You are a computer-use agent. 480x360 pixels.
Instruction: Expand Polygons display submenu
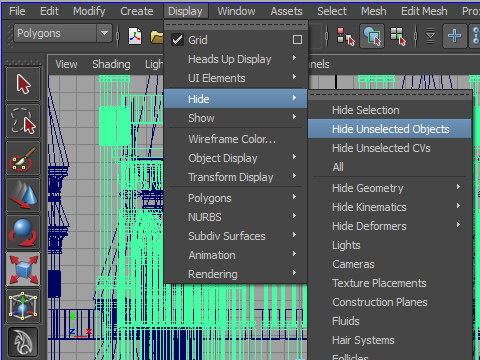[x=236, y=198]
